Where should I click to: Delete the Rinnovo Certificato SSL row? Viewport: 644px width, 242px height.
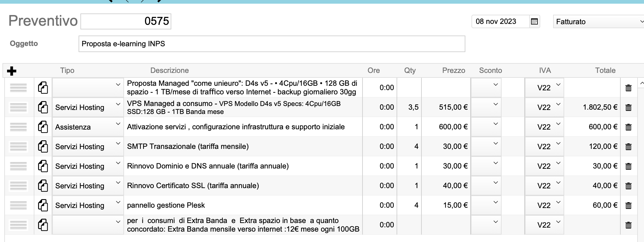click(x=628, y=186)
